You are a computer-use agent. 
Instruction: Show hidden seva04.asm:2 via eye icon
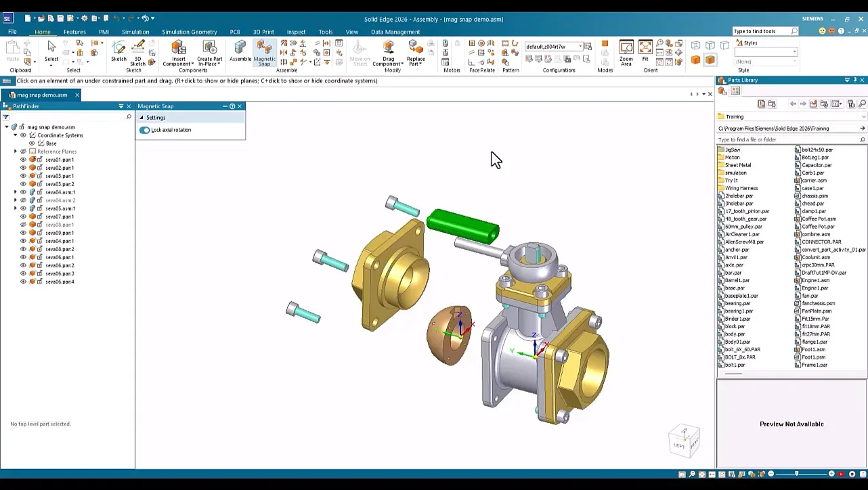coord(23,200)
